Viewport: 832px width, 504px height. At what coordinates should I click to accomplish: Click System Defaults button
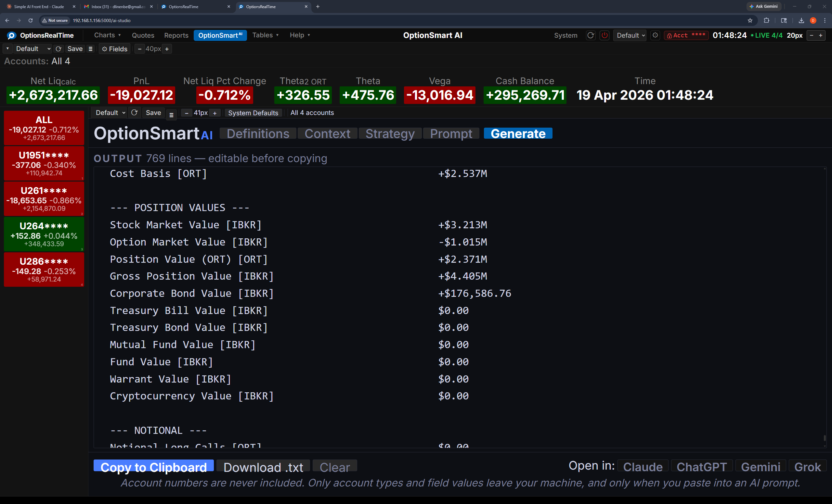253,113
